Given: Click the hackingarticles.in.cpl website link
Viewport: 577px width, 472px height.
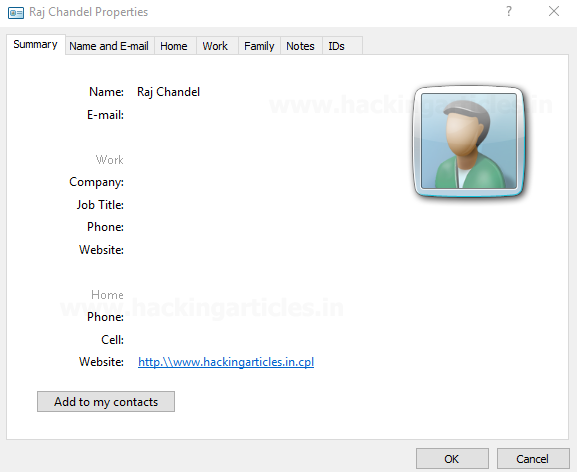Looking at the screenshot, I should pos(226,362).
